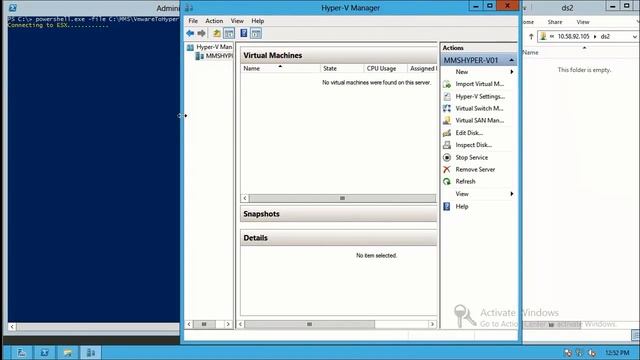Viewport: 640px width, 360px height.
Task: Expand the View submenu arrow in Actions
Action: 512,194
